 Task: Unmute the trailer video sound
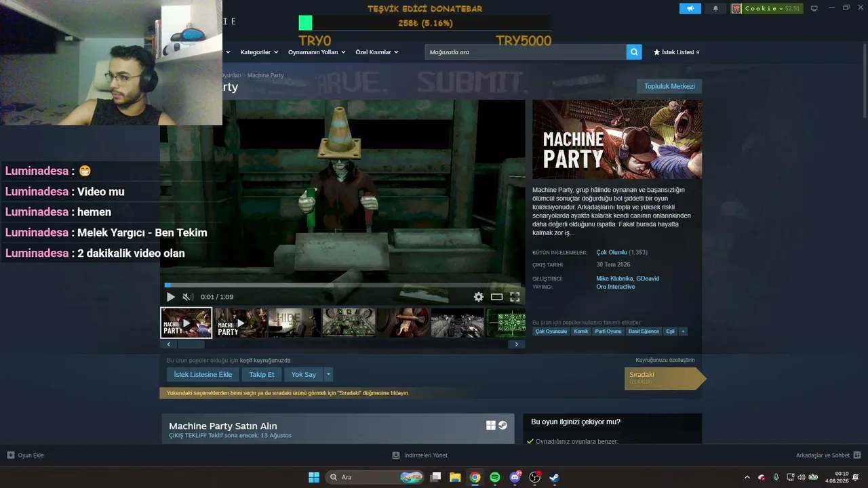(188, 297)
